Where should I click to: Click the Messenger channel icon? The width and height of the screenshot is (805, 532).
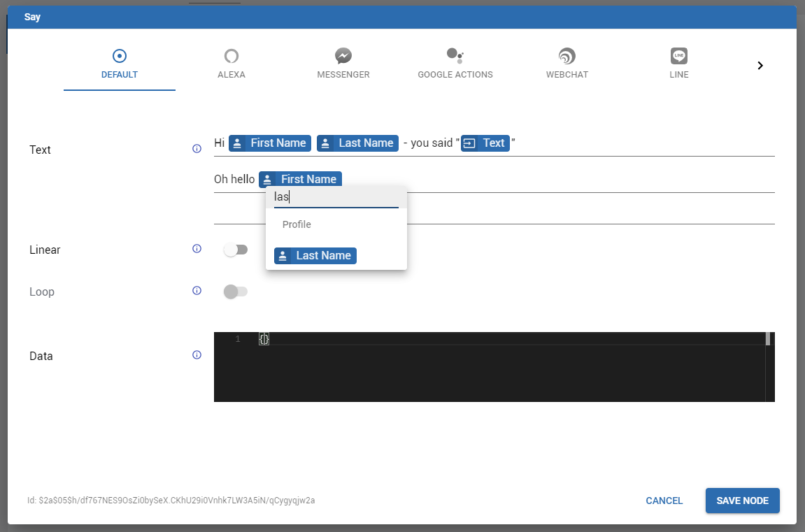[343, 56]
